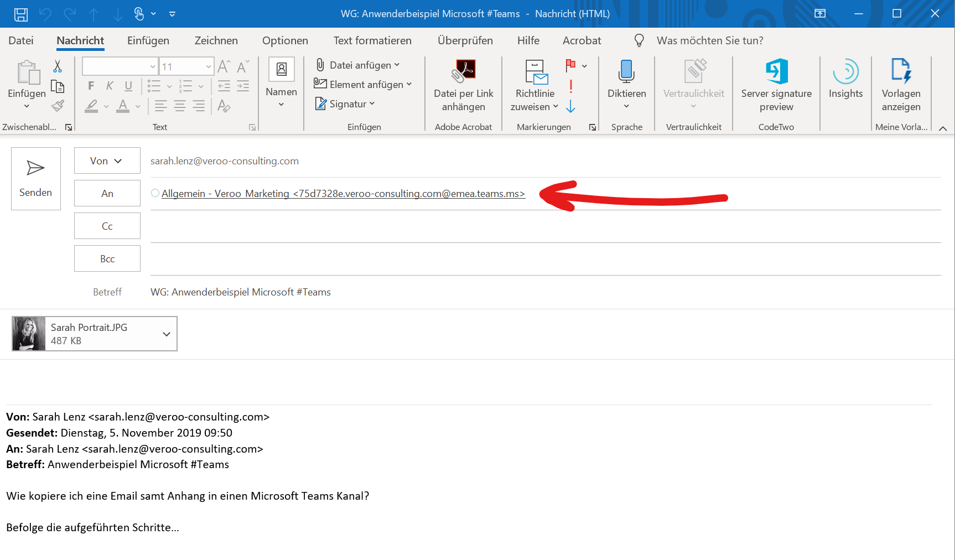Switch to the Zeichnen tab
955x560 pixels.
point(216,40)
